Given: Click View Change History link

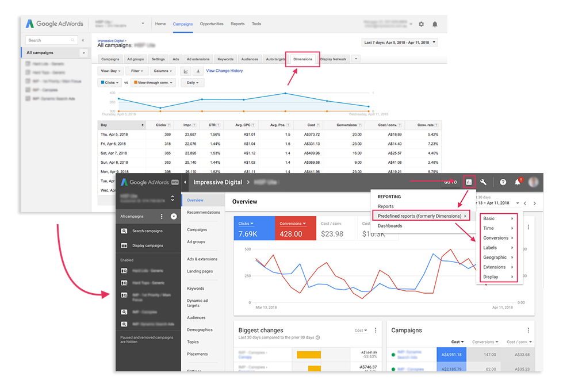Looking at the screenshot, I should pos(224,71).
